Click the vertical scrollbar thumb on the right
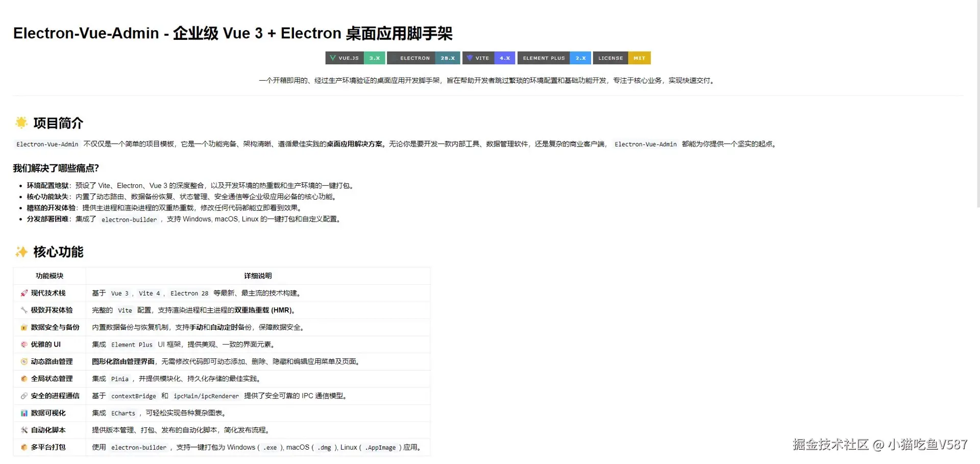This screenshot has width=980, height=464. coord(977,104)
